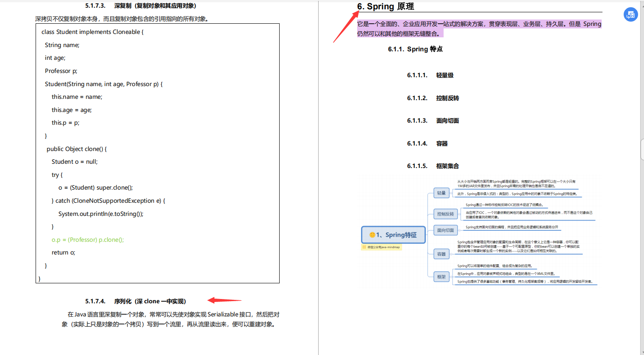Click code line "public Object clone() {"

tap(77, 149)
